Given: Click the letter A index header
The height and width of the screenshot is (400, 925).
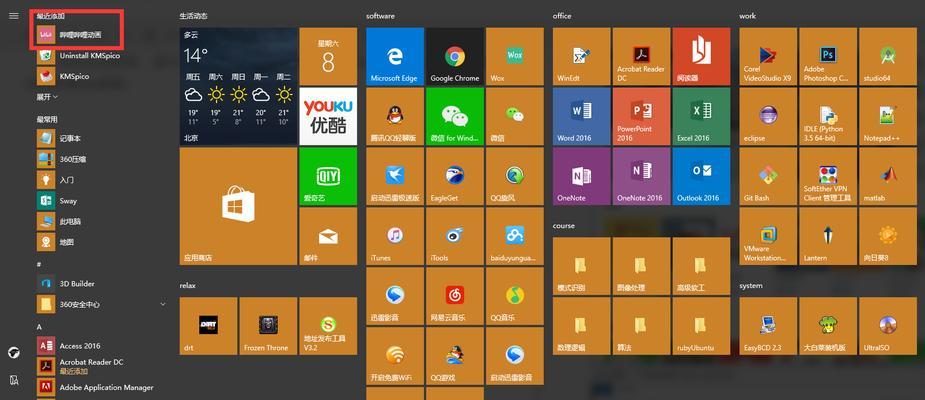Looking at the screenshot, I should (x=39, y=326).
